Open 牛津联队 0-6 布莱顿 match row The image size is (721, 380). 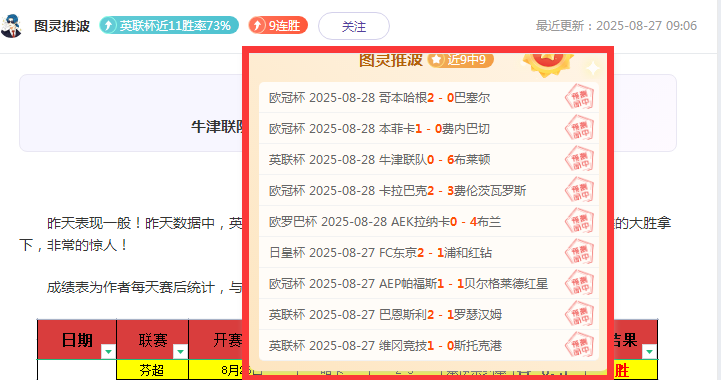429,159
